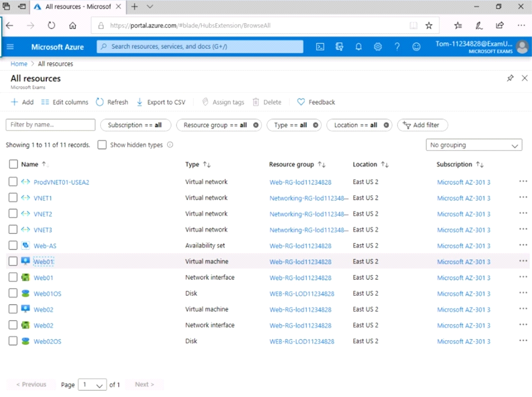Open the Azure portal hamburger menu
Viewport: 532px width, 397px height.
(x=10, y=47)
